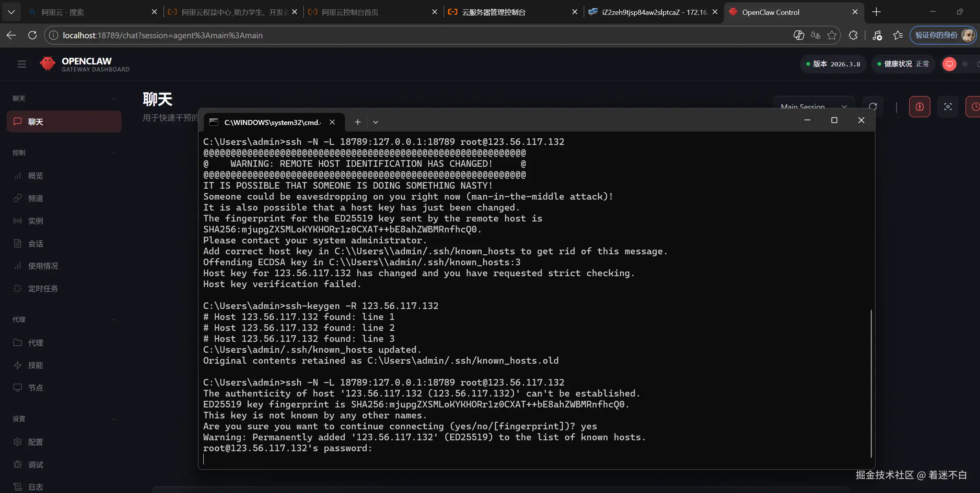Open the 配置 settings sidebar item
980x493 pixels.
point(35,442)
